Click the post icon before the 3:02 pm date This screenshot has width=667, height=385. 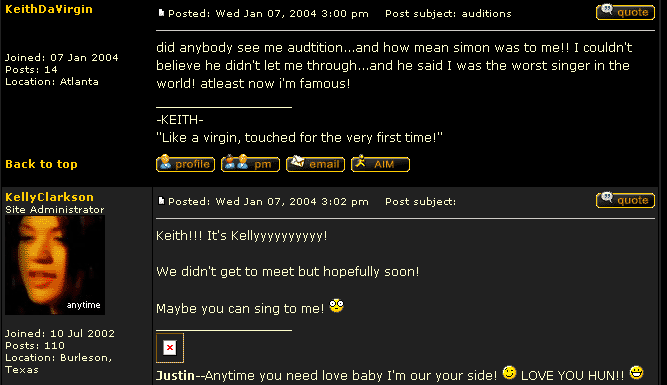pos(161,201)
